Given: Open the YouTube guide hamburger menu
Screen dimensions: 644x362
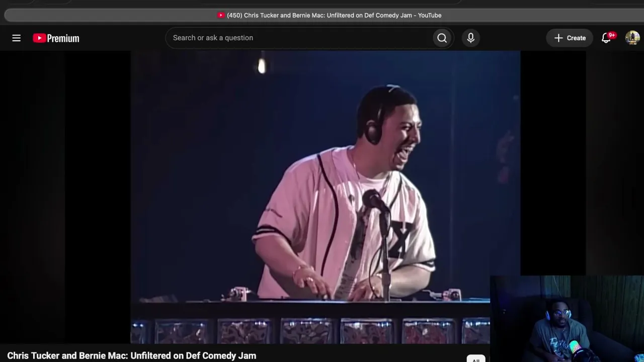Looking at the screenshot, I should 16,38.
